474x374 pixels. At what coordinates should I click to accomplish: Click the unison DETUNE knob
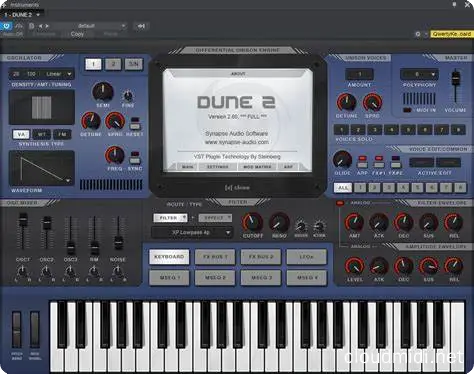click(x=346, y=102)
